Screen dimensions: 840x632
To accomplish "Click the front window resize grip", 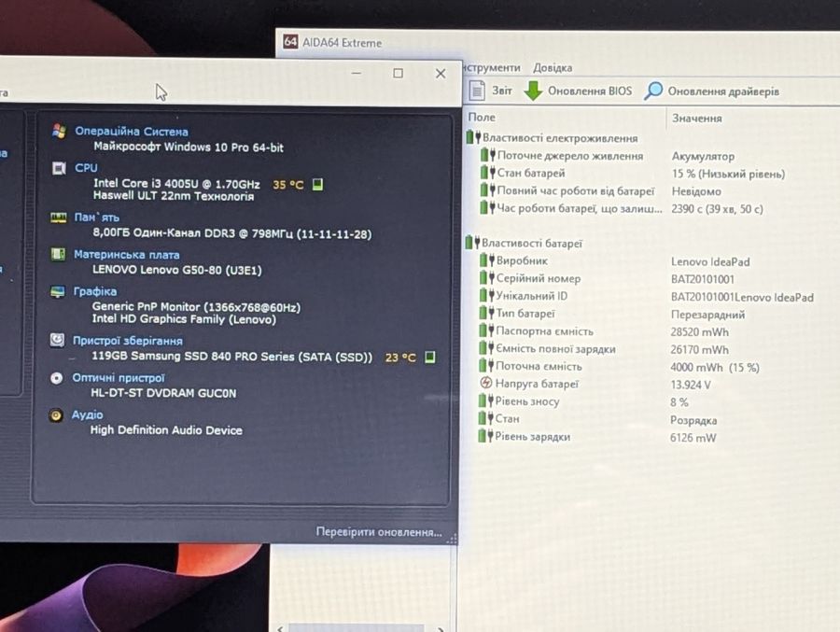I will click(452, 539).
